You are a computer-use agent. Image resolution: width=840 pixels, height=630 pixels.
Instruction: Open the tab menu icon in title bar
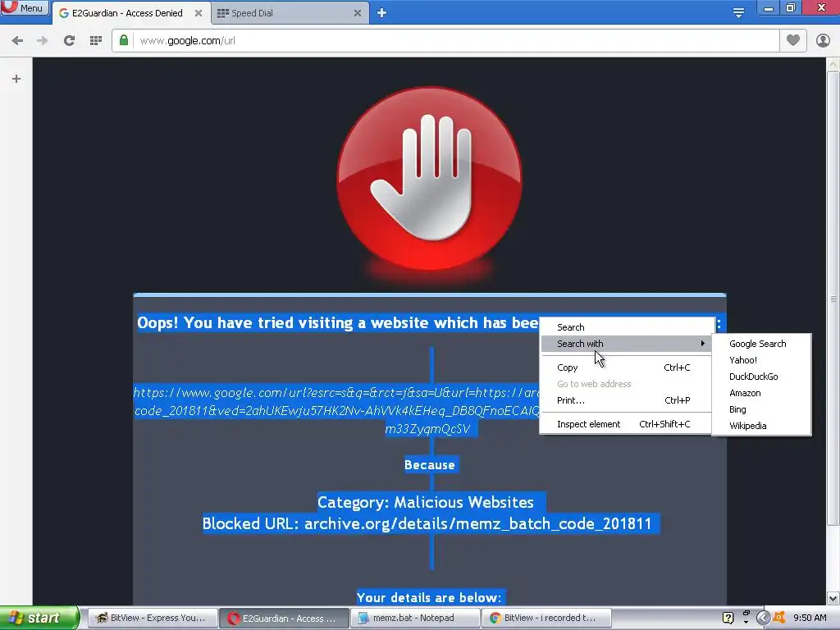click(x=738, y=13)
